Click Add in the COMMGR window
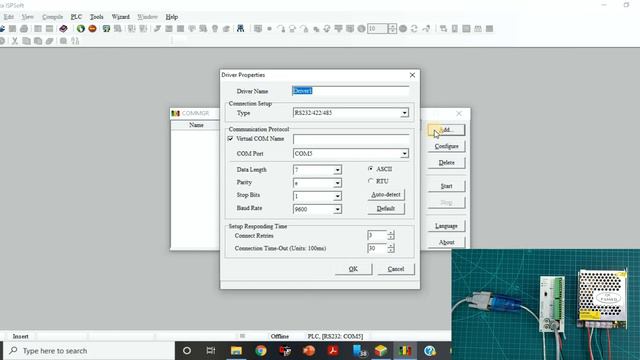Viewport: 640px width, 360px height. click(x=447, y=130)
